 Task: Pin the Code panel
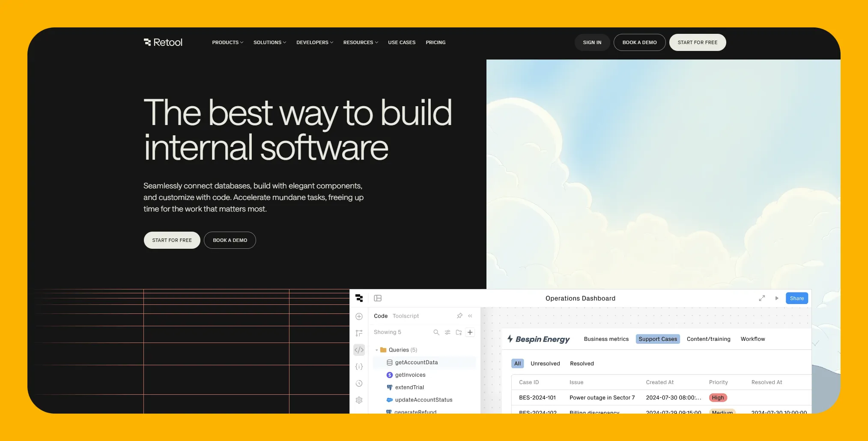(459, 316)
